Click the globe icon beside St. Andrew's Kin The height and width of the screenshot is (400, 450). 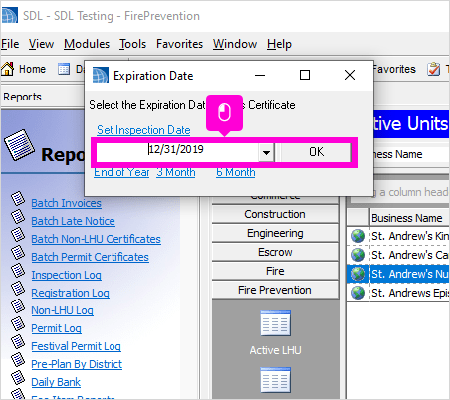[x=358, y=236]
